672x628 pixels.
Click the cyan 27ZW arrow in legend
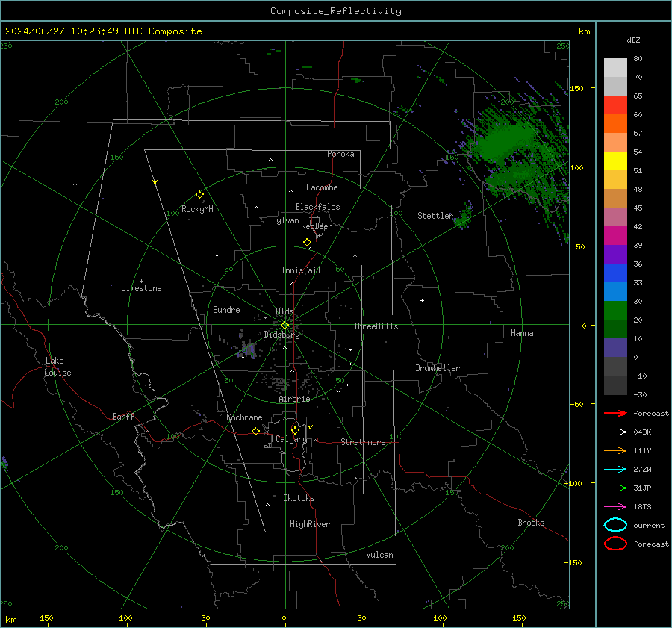coord(615,470)
